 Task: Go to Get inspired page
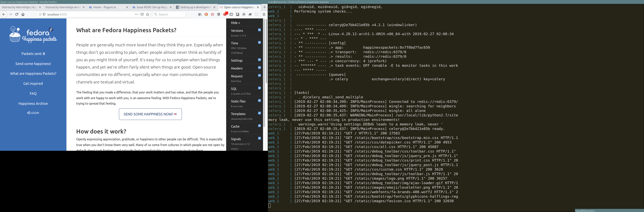pyautogui.click(x=33, y=84)
